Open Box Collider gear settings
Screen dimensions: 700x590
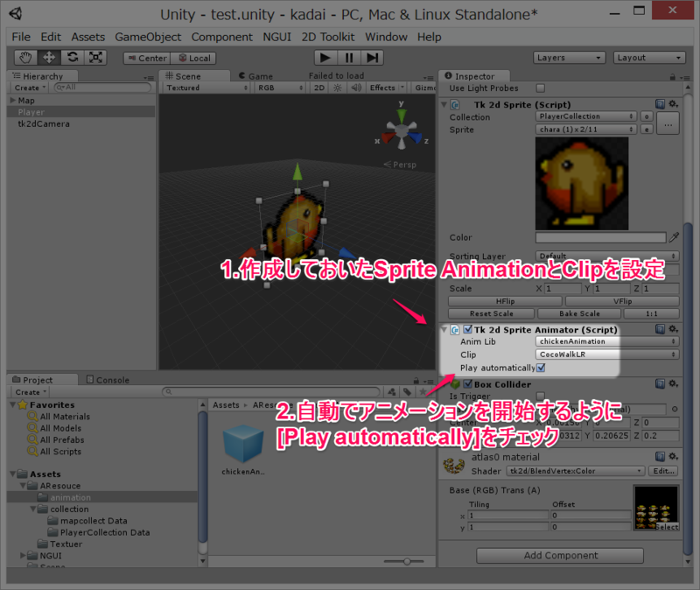673,383
